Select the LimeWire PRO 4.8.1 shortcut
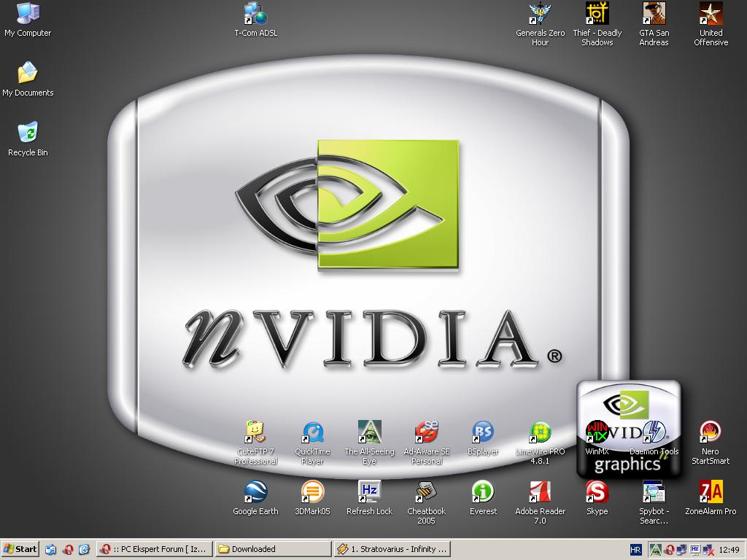 540,443
